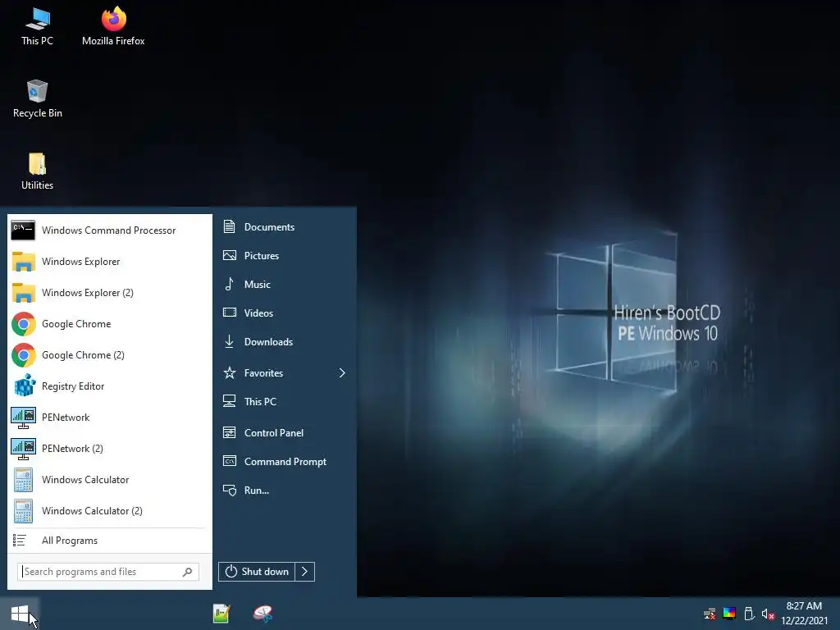Click the Shut down button
The width and height of the screenshot is (840, 630).
(257, 572)
